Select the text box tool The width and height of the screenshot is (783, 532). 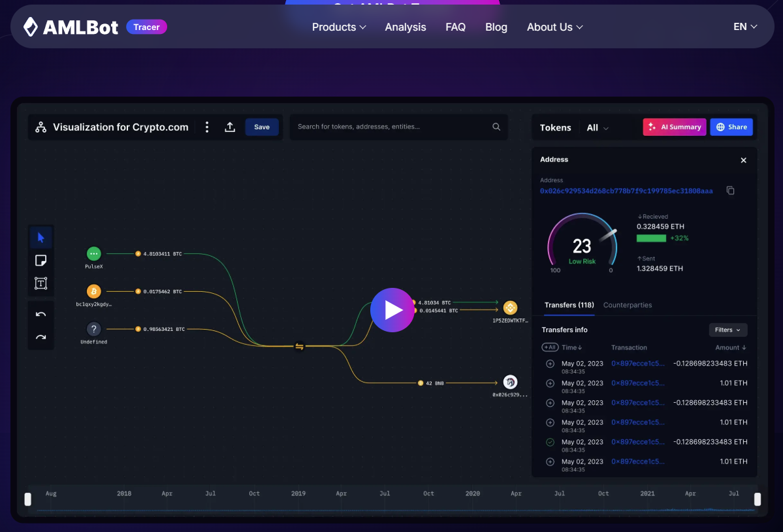41,283
